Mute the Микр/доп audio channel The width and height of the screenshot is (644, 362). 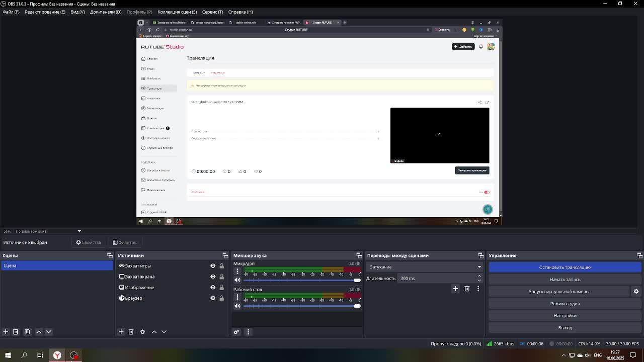tap(237, 280)
